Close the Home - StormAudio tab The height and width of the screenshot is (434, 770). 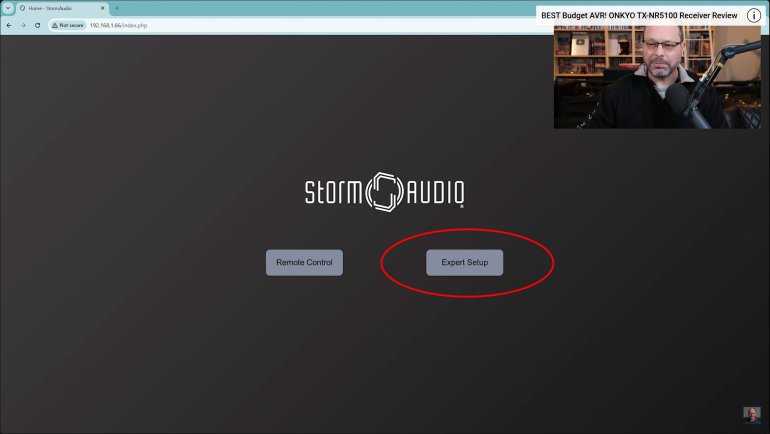[x=103, y=8]
